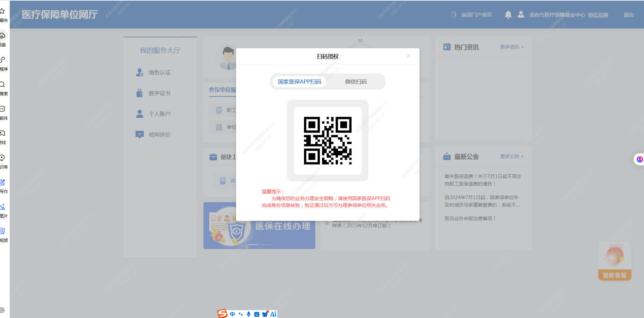This screenshot has width=644, height=318.
Task: Click the Sogou input method logo
Action: pos(222,314)
